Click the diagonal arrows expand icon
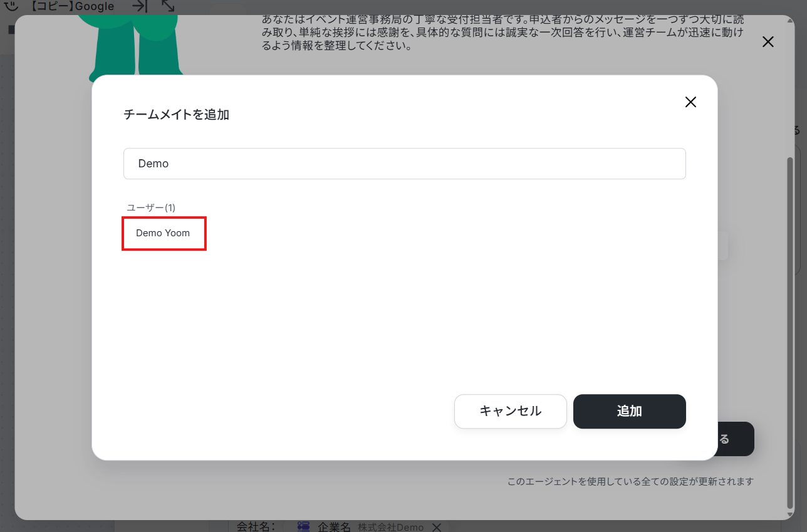Viewport: 807px width, 532px height. click(x=168, y=6)
